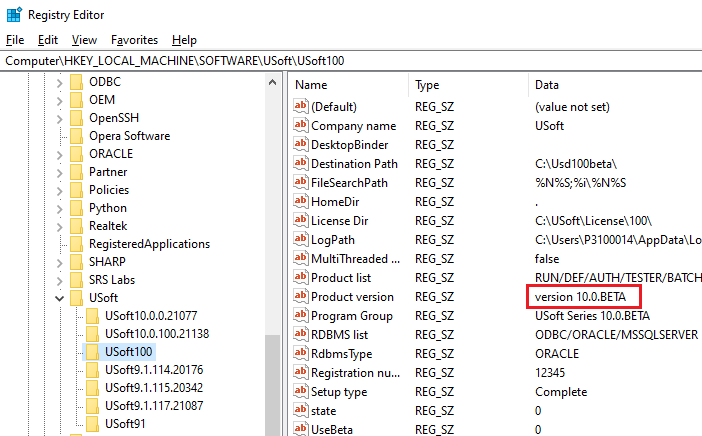Click the string icon next to Company name
Screen dimensions: 702x436
300,126
